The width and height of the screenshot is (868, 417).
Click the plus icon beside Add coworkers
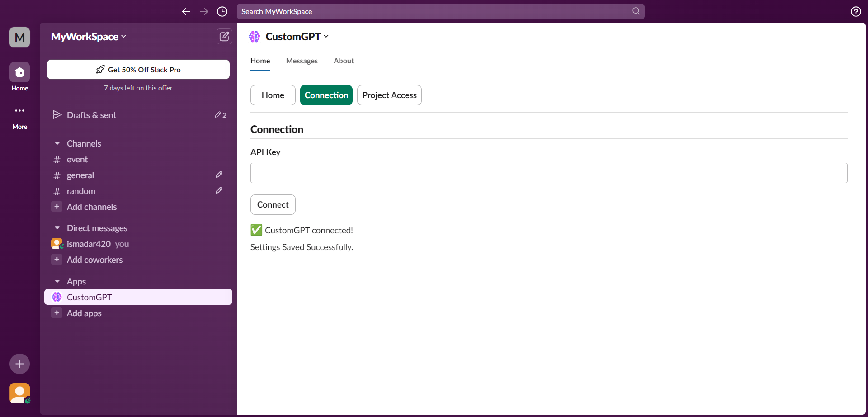coord(57,260)
